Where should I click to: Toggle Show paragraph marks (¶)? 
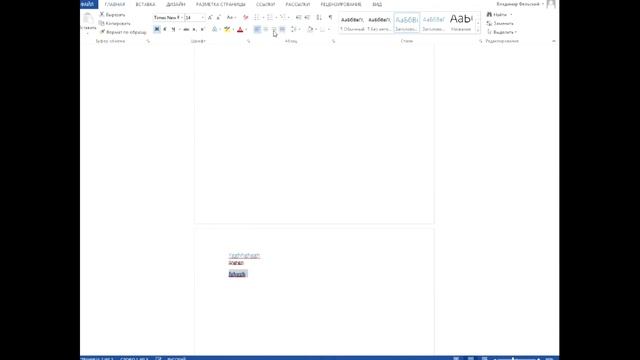(330, 18)
